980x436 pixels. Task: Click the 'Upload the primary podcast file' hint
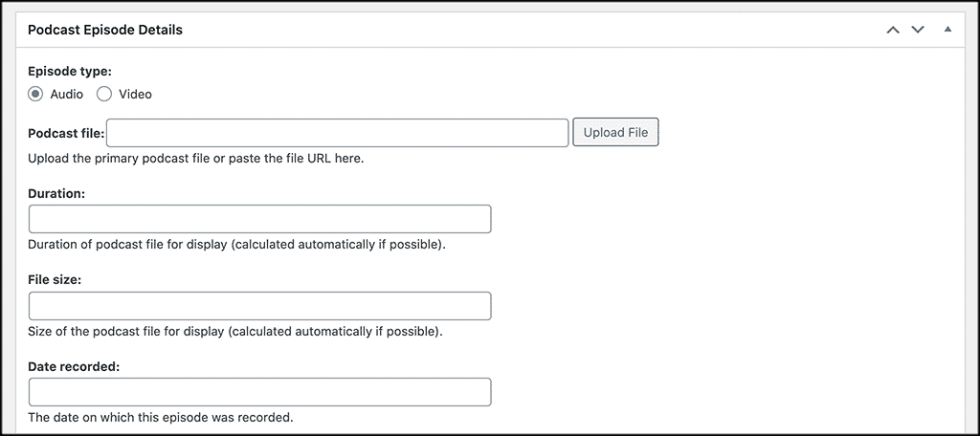tap(195, 159)
